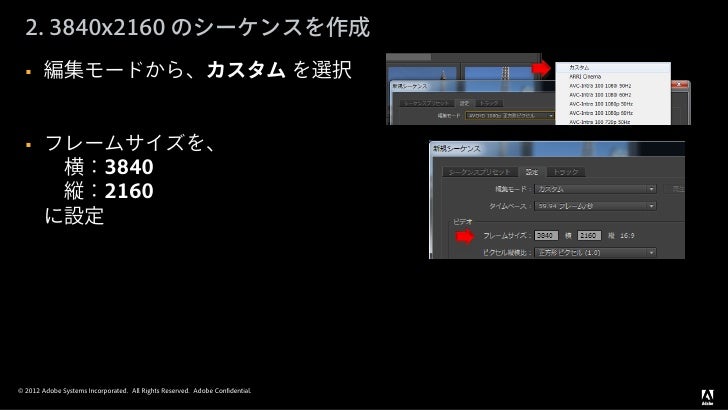Click the 16:9 aspect ratio text
Screen dimensions: 728x410
[x=627, y=236]
